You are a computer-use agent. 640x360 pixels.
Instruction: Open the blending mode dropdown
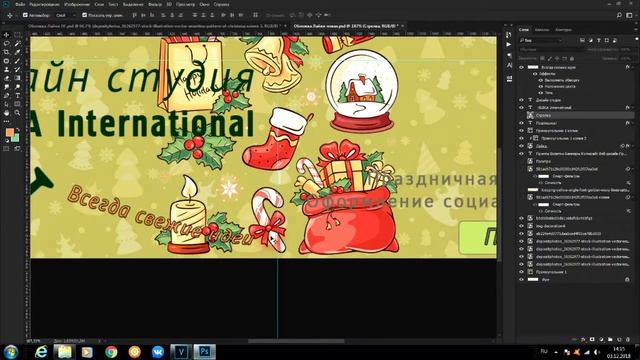click(551, 49)
